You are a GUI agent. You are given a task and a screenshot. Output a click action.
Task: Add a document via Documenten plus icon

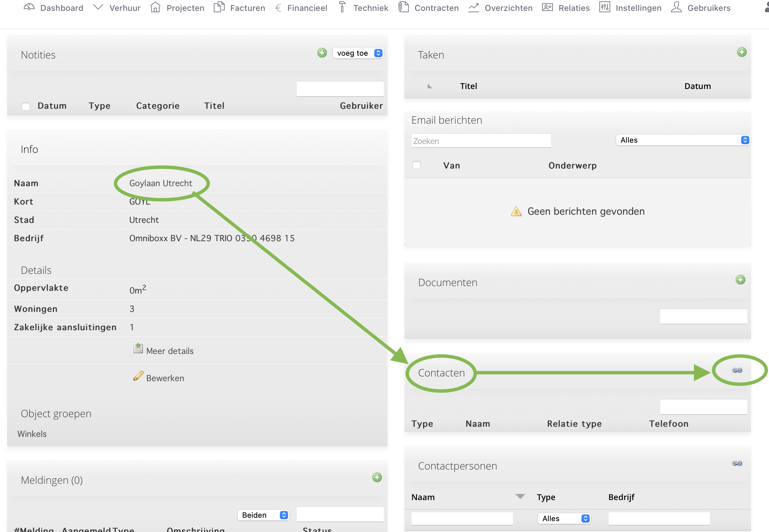pos(740,280)
